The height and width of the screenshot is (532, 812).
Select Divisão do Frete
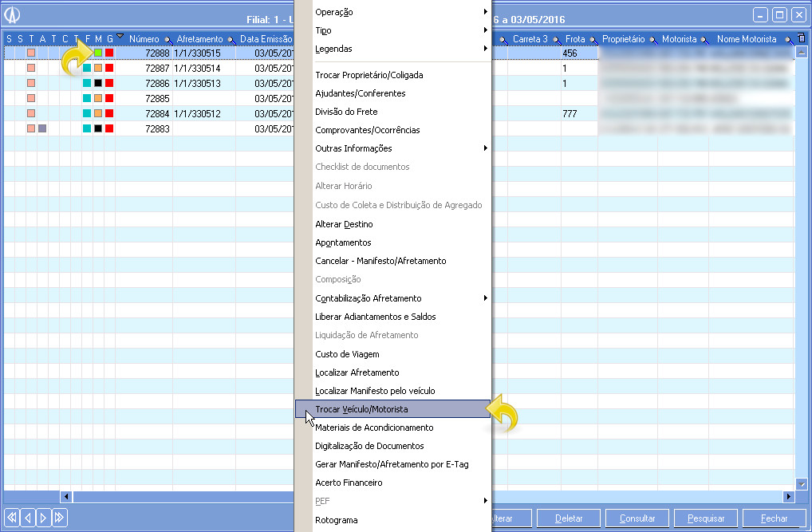click(x=346, y=112)
